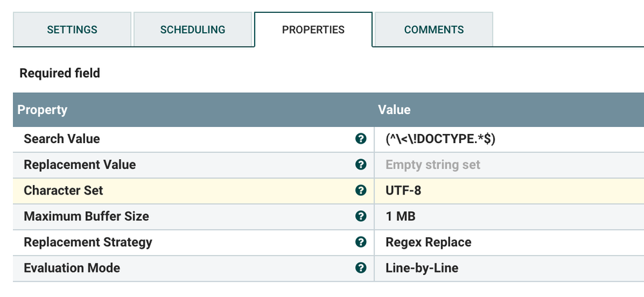Click the Property column header
Viewport: 644px width, 297px height.
(43, 110)
